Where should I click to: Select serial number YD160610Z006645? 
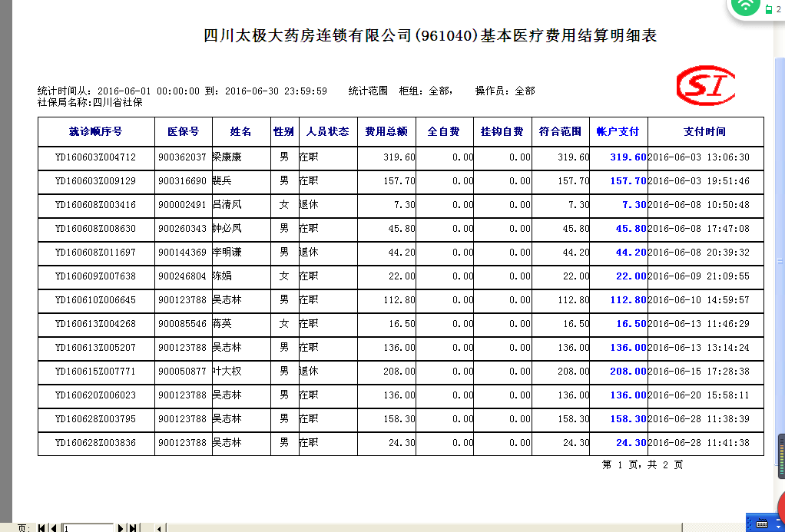(95, 300)
